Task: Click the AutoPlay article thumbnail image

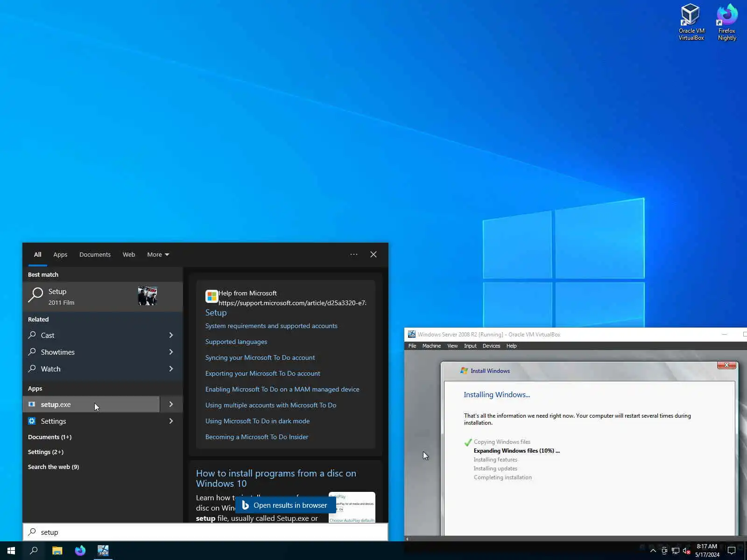Action: 352,508
